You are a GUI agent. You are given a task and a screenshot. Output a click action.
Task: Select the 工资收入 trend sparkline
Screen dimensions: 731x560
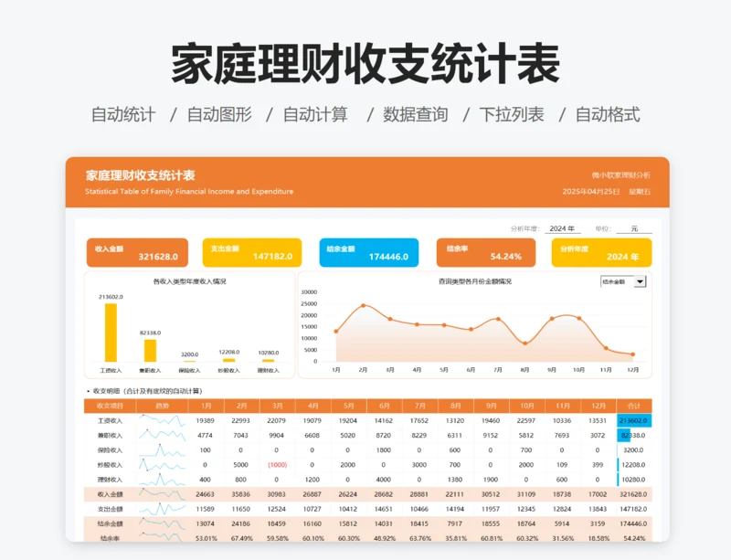[x=163, y=420]
